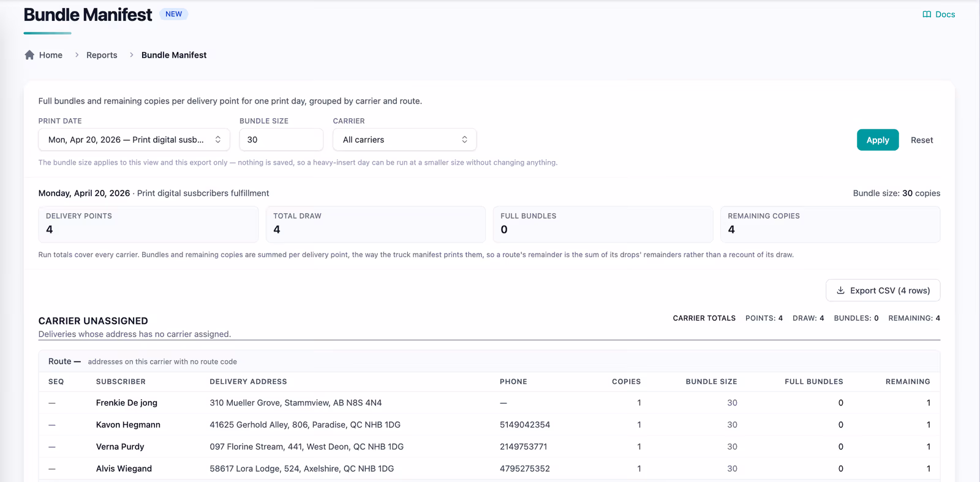Open the All carriers dropdown

click(x=405, y=140)
